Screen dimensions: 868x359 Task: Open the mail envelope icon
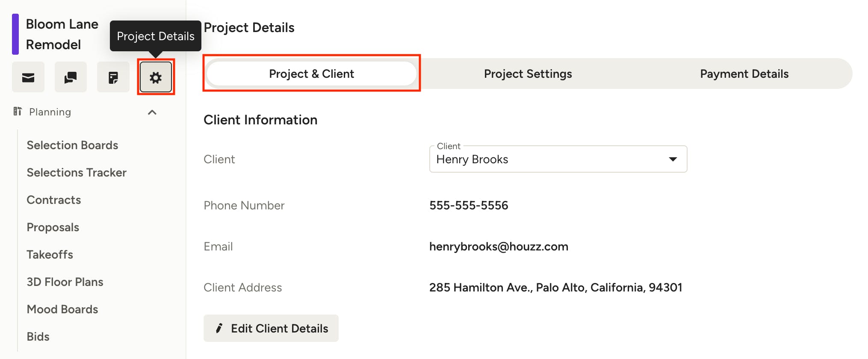(28, 77)
